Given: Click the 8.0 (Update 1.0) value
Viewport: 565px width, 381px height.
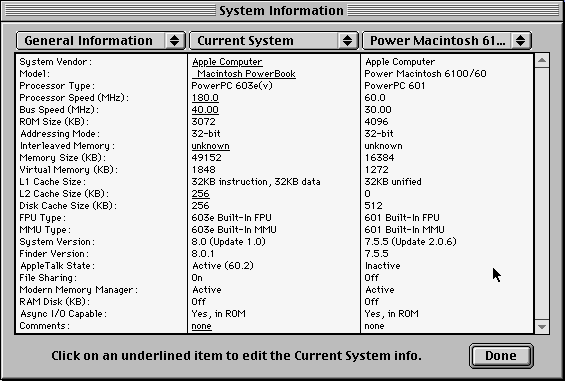Looking at the screenshot, I should pyautogui.click(x=228, y=242).
